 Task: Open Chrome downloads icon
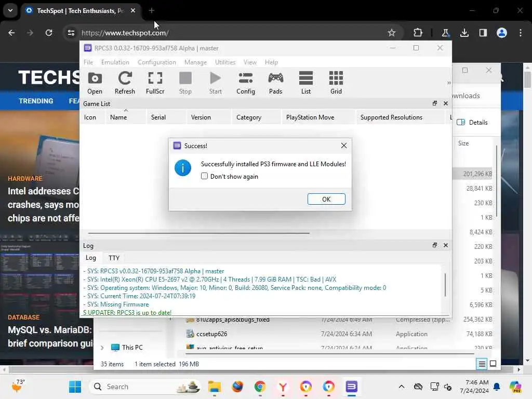coord(464,33)
